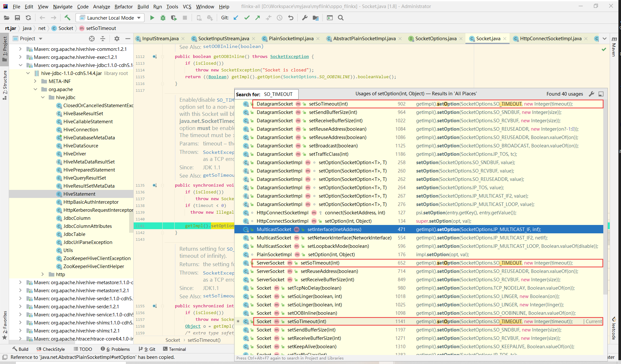Close the Socket.java editor tab
Image resolution: width=621 pixels, height=364 pixels.
point(505,39)
